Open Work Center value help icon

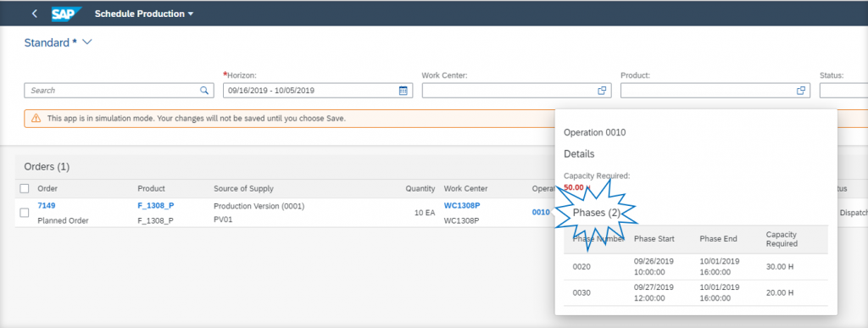coord(602,91)
